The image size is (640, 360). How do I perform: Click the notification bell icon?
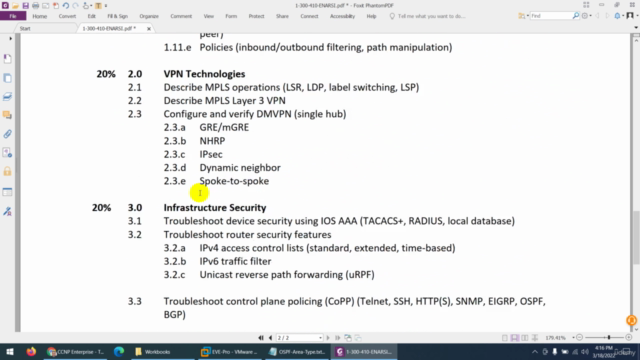pos(617,16)
